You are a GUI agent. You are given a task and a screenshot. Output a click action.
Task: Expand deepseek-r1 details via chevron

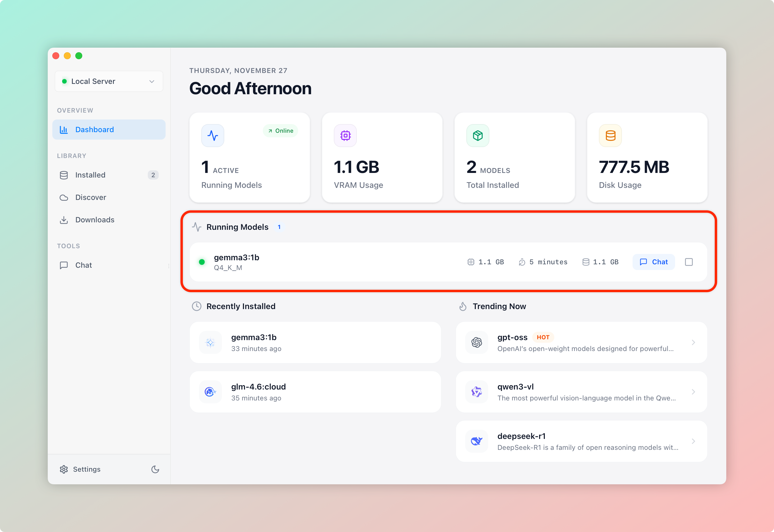693,441
